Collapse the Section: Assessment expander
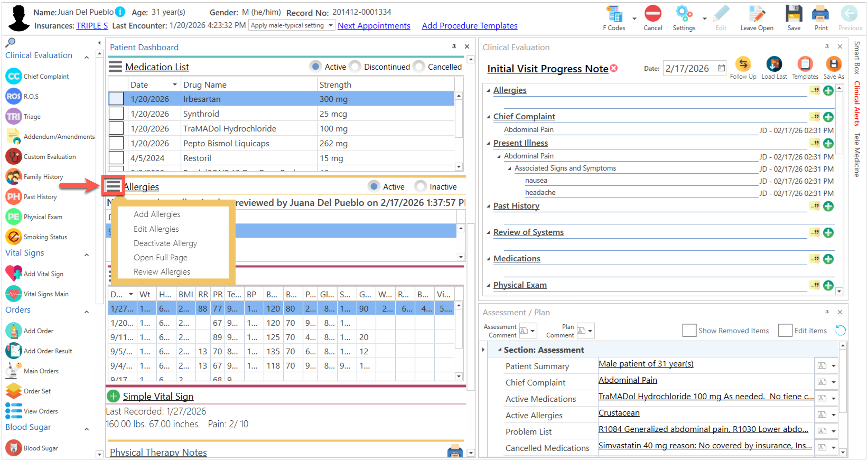 [x=500, y=350]
